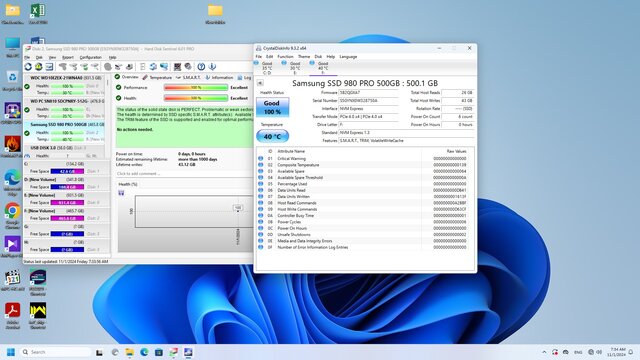Switch to the Information tab
640x360 pixels.
[x=219, y=77]
